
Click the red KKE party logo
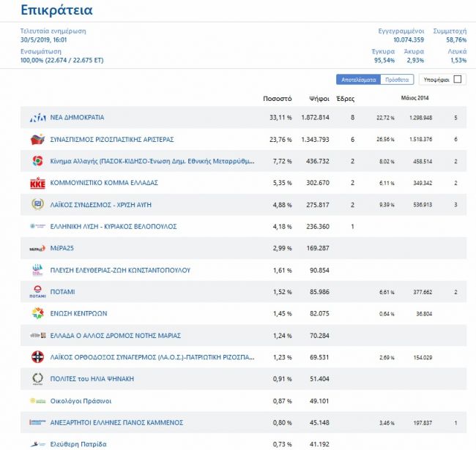(37, 183)
